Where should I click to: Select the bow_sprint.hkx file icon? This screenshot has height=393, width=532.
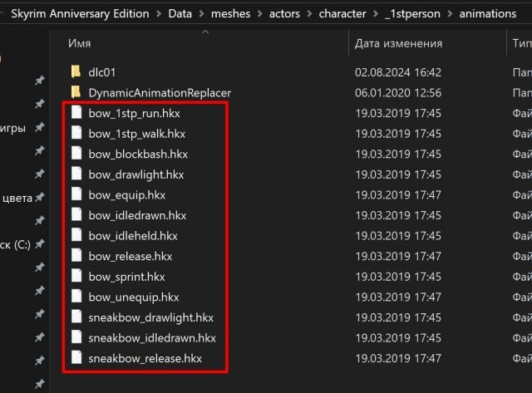coord(76,276)
